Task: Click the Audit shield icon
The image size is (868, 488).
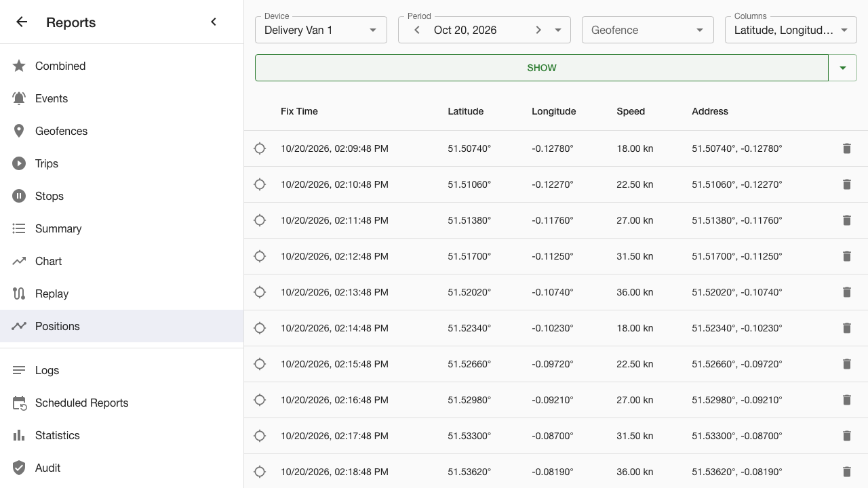Action: coord(19,468)
